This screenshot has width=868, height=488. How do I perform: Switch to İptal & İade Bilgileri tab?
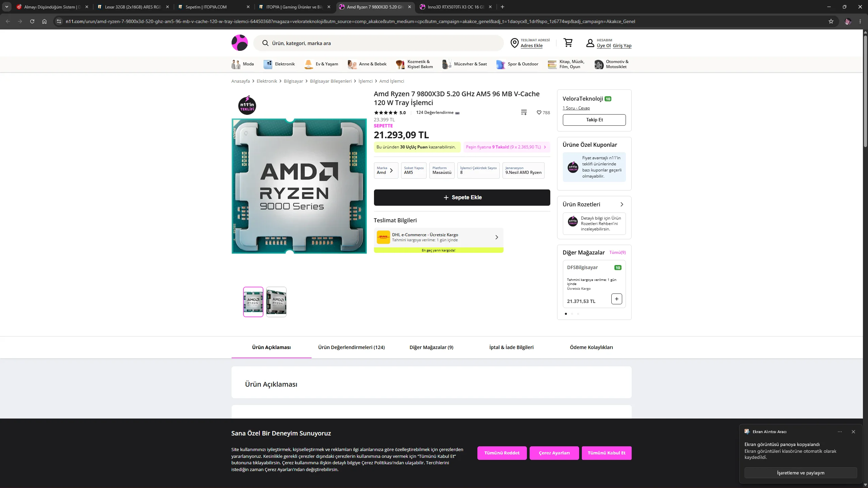pos(511,347)
